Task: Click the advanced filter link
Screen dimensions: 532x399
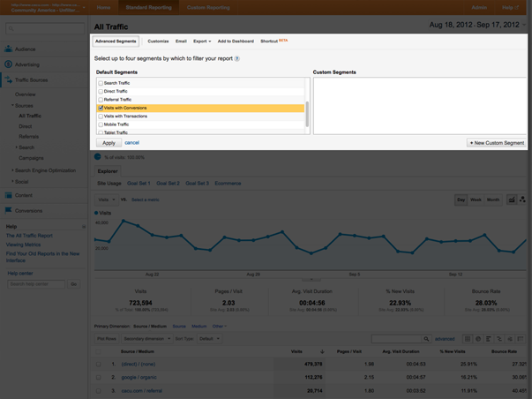Action: point(445,339)
